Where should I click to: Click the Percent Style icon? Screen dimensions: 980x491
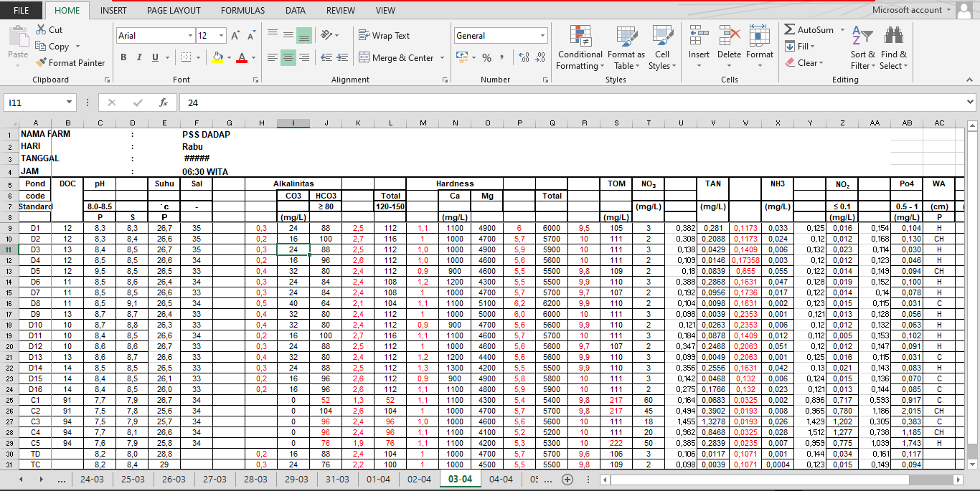point(486,58)
